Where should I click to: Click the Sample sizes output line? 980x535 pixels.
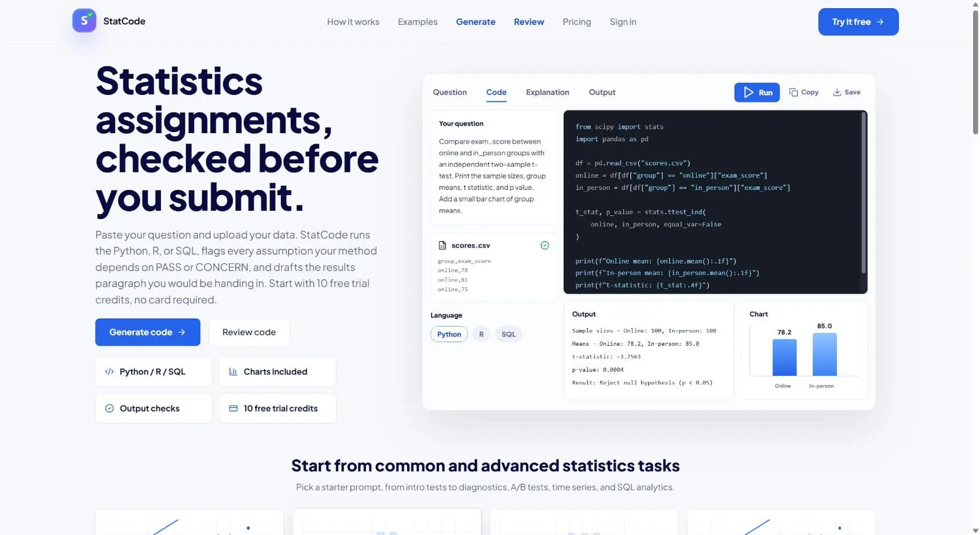[x=644, y=331]
